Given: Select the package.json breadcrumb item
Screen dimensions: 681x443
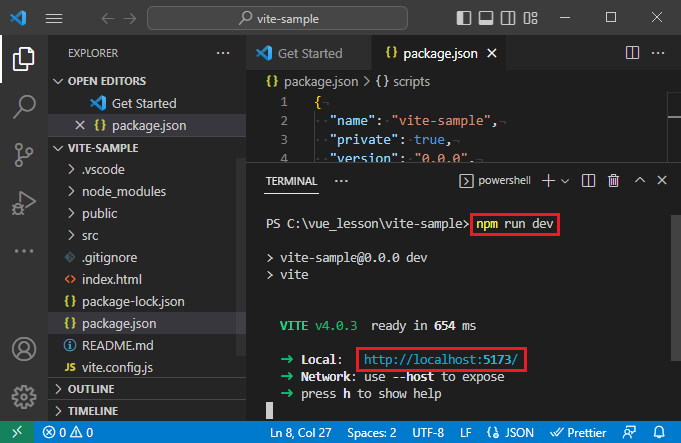Looking at the screenshot, I should 313,81.
